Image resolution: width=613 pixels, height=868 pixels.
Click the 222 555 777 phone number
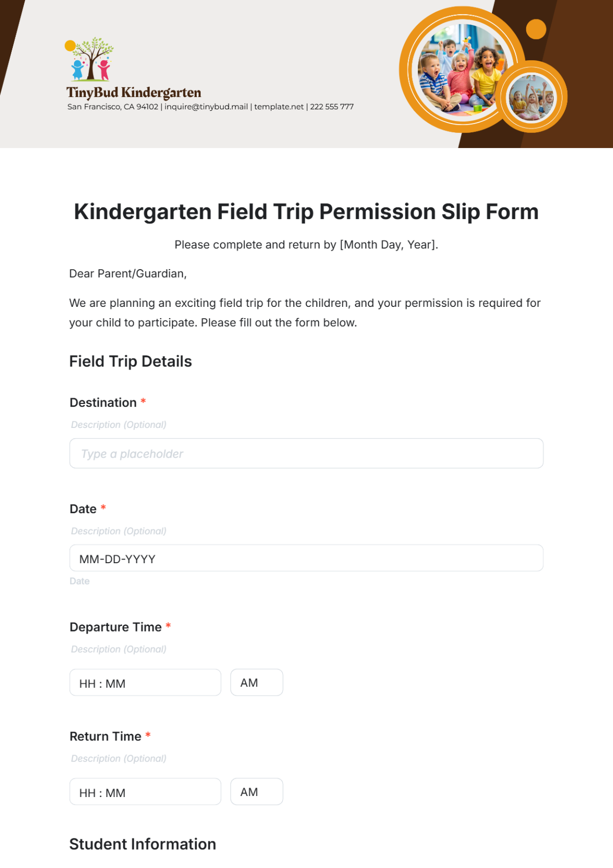332,107
